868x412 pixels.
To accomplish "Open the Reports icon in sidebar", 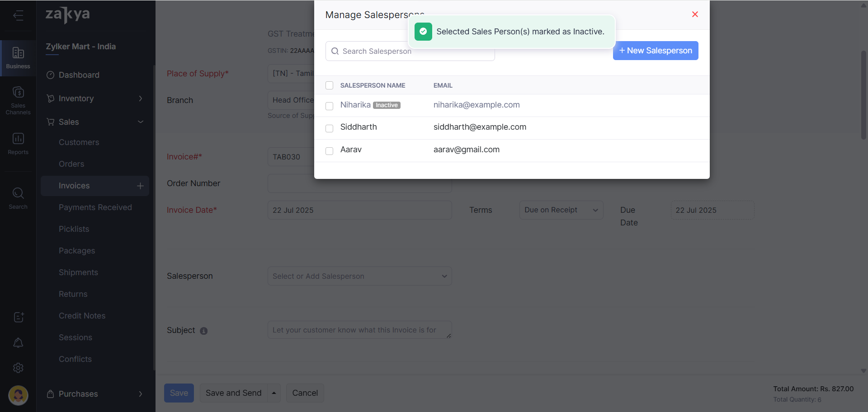I will tap(18, 143).
